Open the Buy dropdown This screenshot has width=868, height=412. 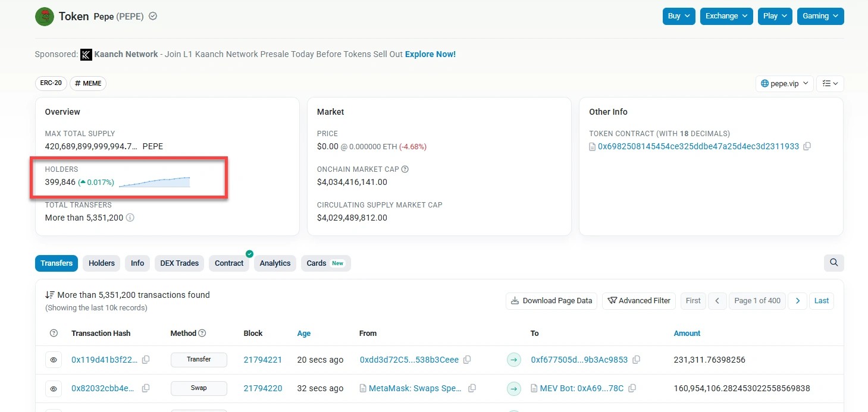[x=678, y=16]
